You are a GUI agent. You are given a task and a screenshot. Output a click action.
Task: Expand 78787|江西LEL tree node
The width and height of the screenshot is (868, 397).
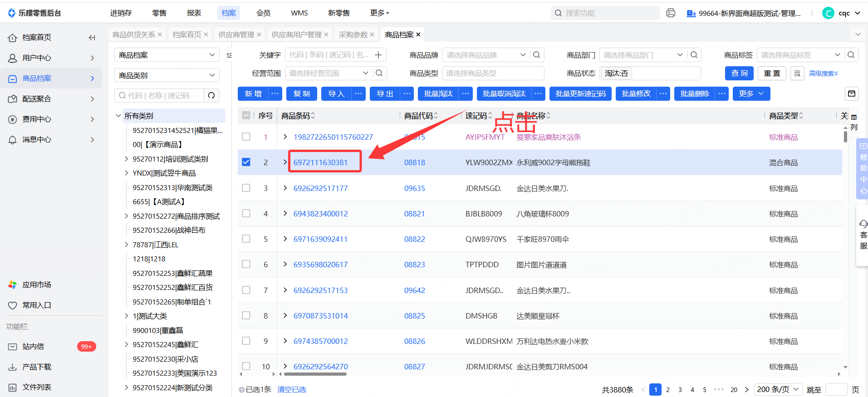click(127, 245)
